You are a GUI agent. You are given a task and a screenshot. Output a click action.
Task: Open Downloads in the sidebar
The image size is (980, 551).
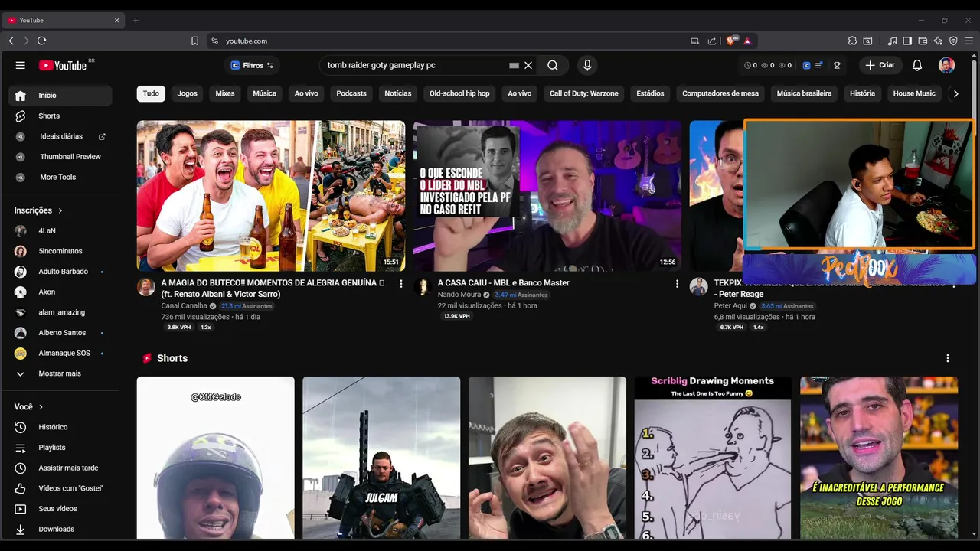60,529
